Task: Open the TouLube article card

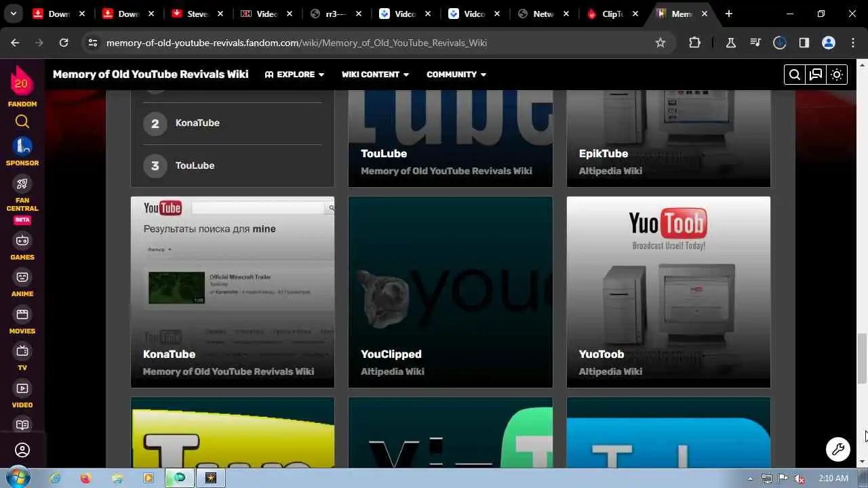Action: (450, 138)
